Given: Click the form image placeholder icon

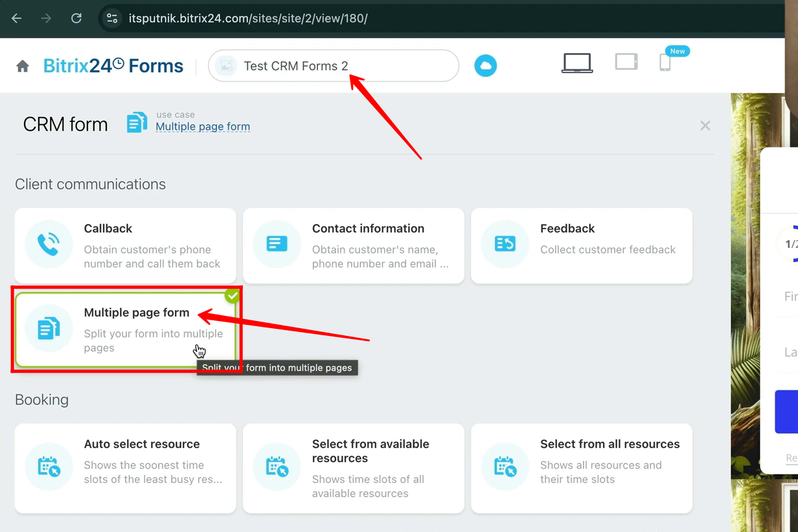Looking at the screenshot, I should coord(226,66).
